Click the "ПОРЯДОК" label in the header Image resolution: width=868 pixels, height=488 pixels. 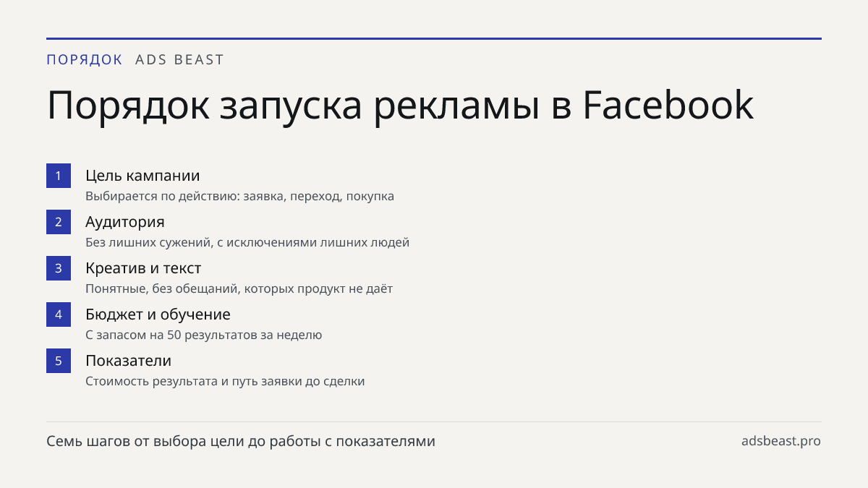pos(85,60)
